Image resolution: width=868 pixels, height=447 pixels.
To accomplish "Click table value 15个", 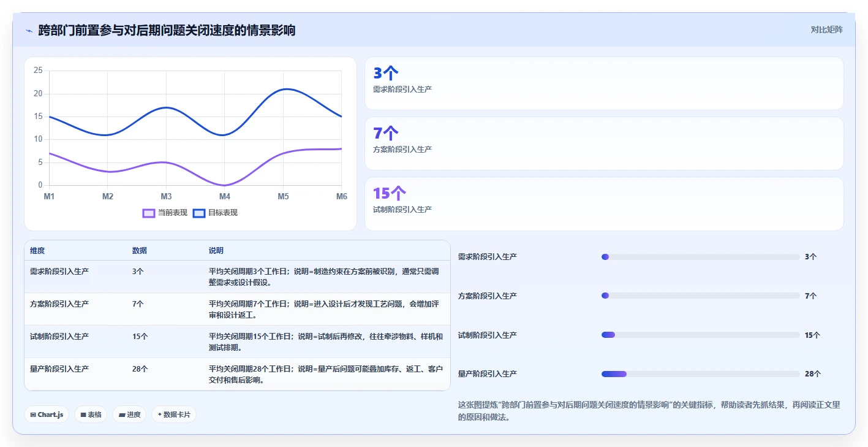I will (x=140, y=336).
